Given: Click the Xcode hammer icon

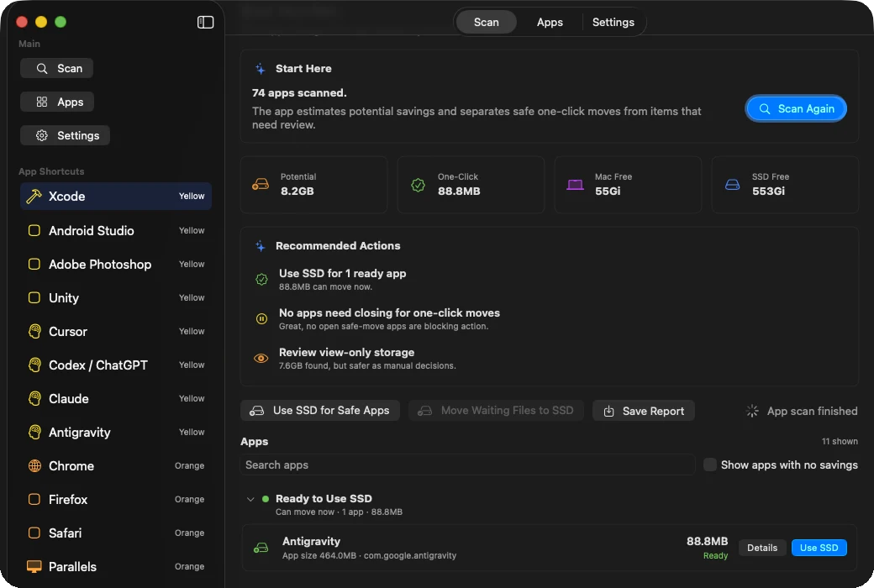Looking at the screenshot, I should coord(34,197).
